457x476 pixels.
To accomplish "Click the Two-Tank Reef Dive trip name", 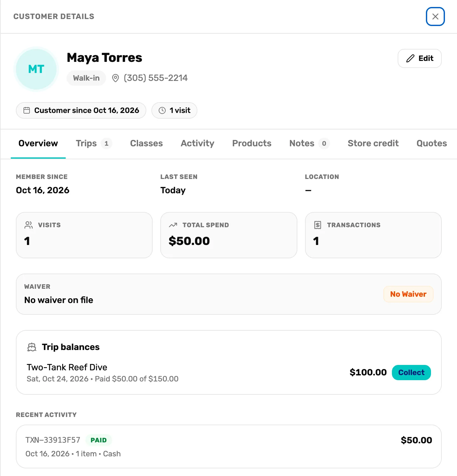I will coord(67,367).
